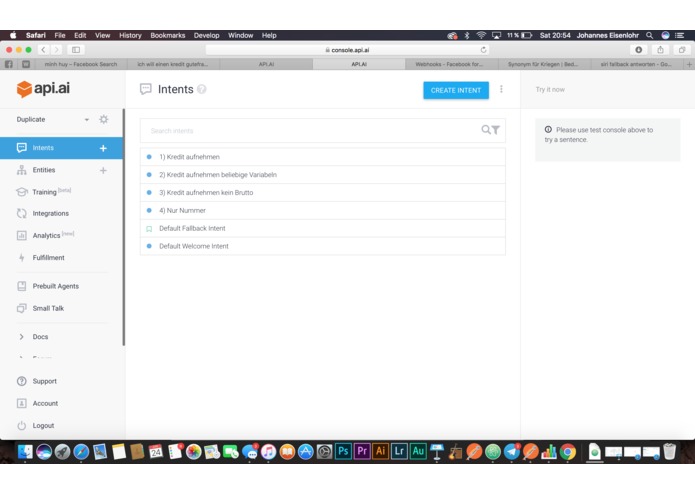Click the api.ai logo
Screen dimensions: 695x494
point(43,89)
